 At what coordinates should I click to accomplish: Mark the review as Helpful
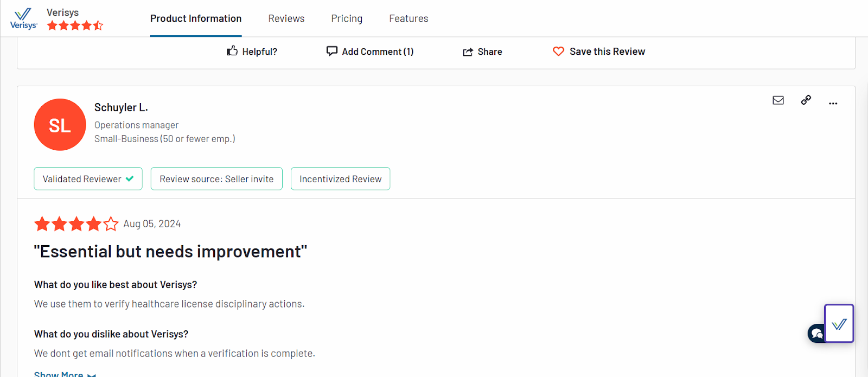[252, 52]
